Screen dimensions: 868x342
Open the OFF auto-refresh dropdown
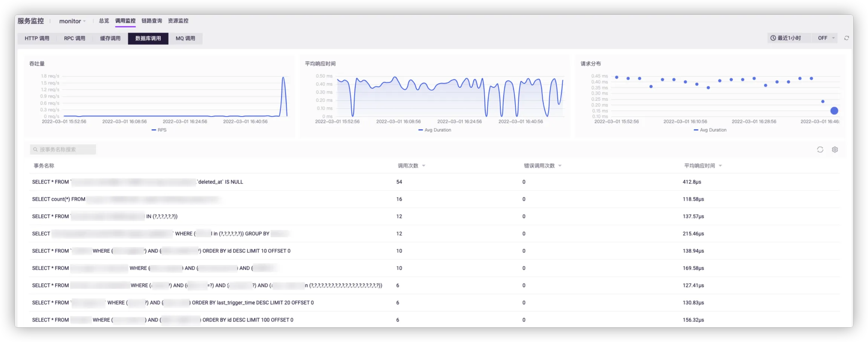click(x=826, y=38)
